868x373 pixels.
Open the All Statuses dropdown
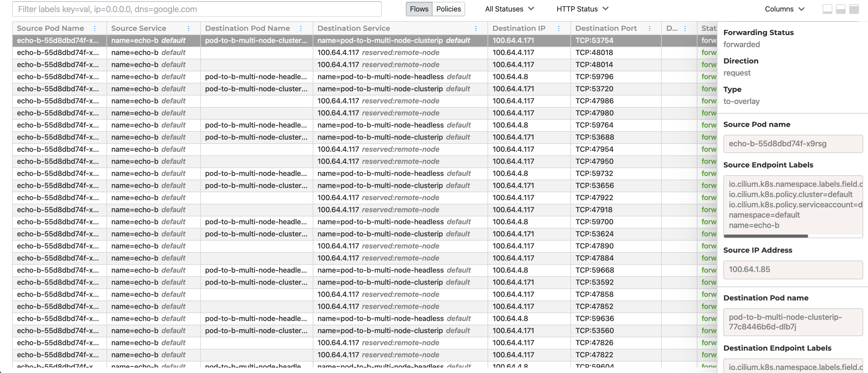point(509,9)
